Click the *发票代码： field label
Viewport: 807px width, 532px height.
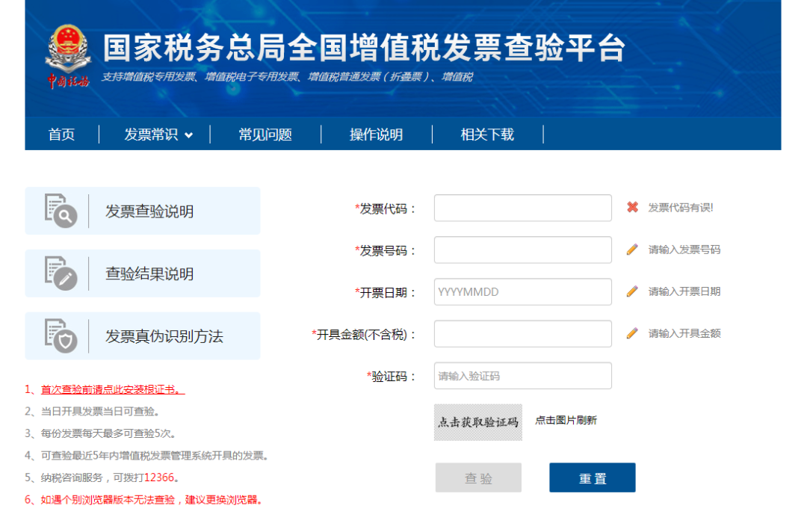[386, 208]
